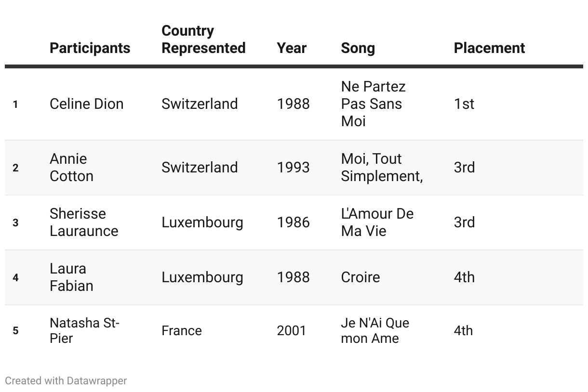Click the France country cell
Viewport: 588px width, 392px height.
point(182,331)
